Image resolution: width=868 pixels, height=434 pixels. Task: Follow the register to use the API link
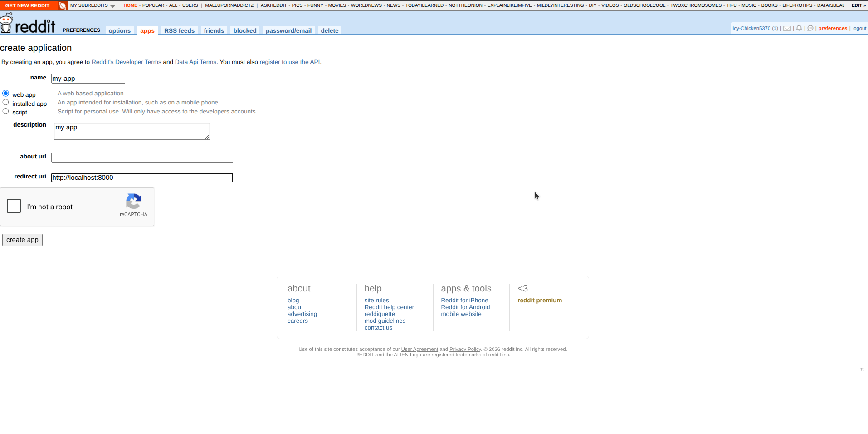coord(290,62)
